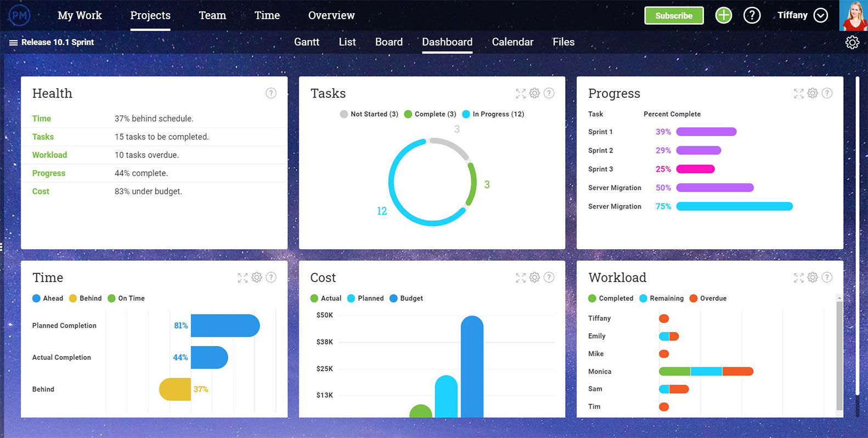Expand the Tasks widget to fullscreen
This screenshot has width=868, height=438.
click(x=520, y=93)
